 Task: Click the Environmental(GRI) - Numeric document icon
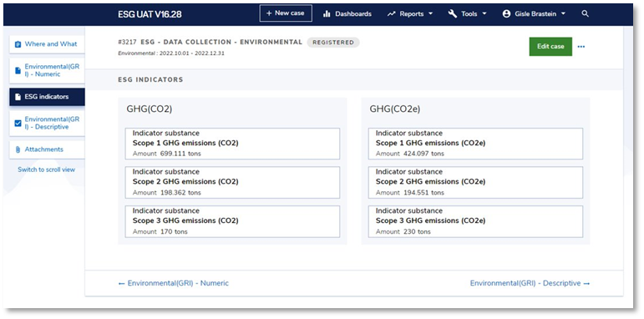pyautogui.click(x=18, y=70)
